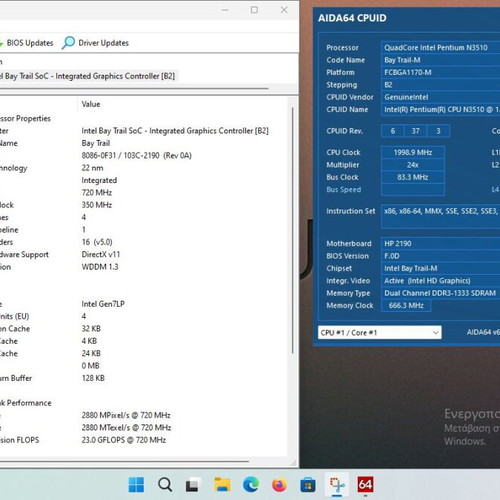
Task: Select the 'Intel Gen7LP' value
Action: click(x=103, y=304)
